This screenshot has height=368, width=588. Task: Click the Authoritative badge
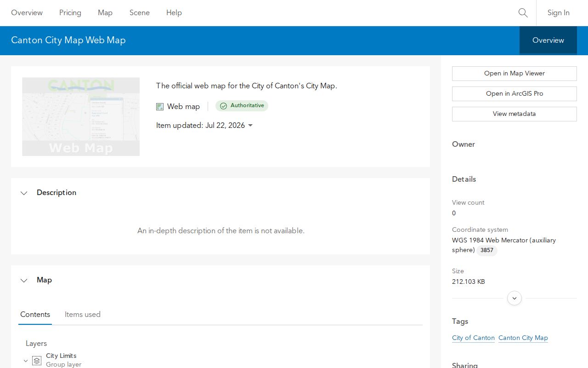[x=242, y=106]
